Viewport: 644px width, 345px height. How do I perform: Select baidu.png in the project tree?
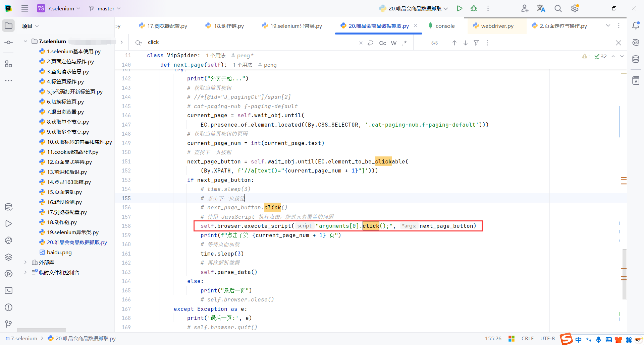pyautogui.click(x=55, y=252)
